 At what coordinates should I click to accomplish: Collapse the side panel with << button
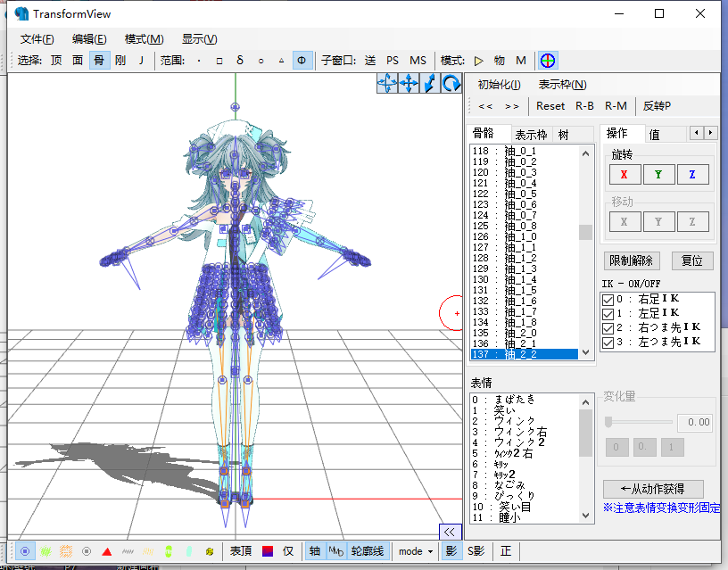[450, 532]
